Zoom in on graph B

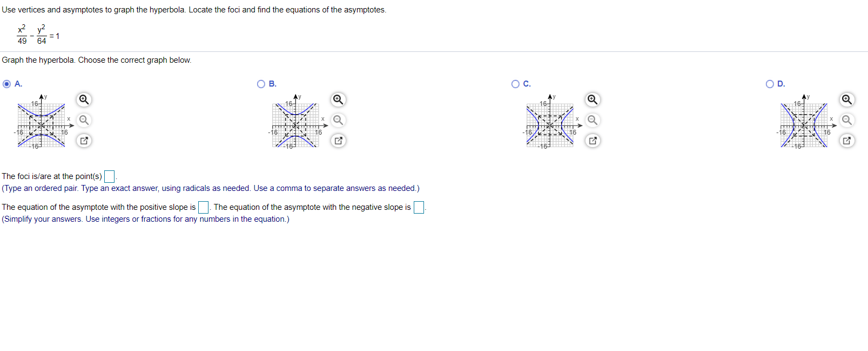[338, 100]
